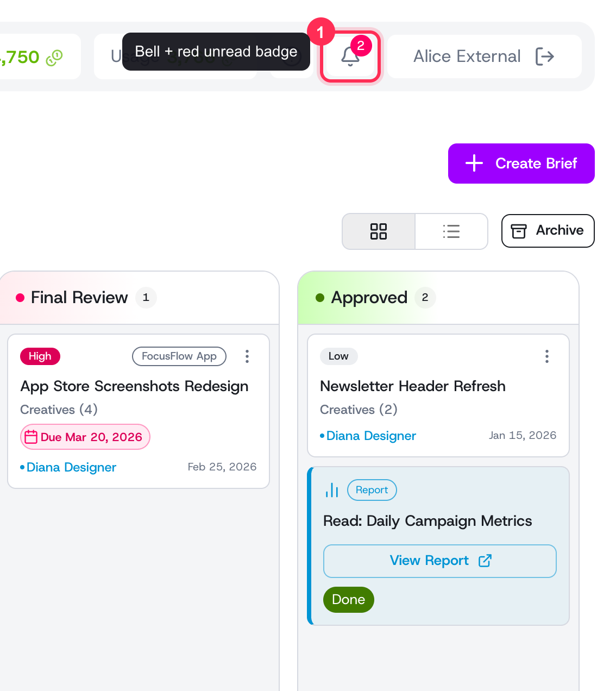
Task: Click Create Brief button
Action: pyautogui.click(x=521, y=164)
